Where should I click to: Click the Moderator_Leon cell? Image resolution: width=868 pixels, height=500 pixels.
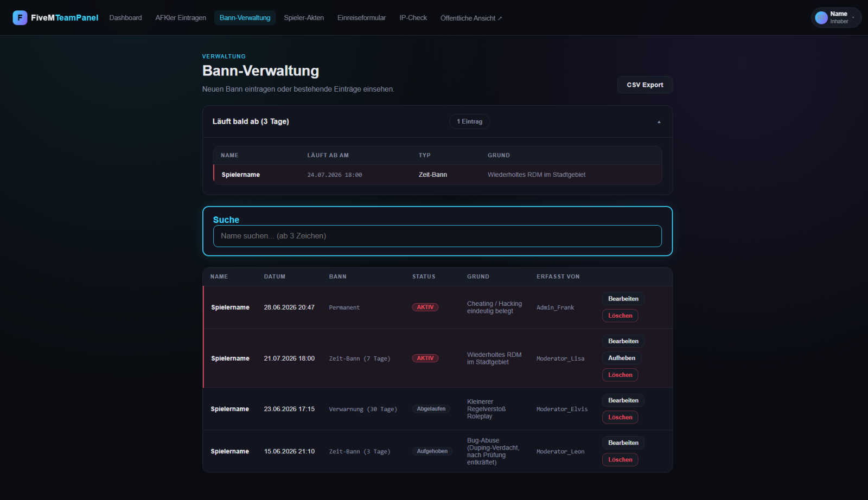tap(560, 451)
